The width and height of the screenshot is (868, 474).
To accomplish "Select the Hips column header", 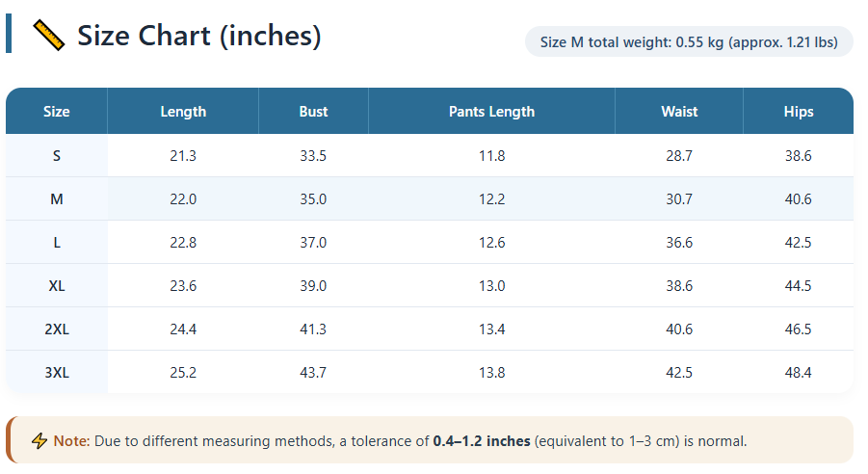I will pos(798,112).
